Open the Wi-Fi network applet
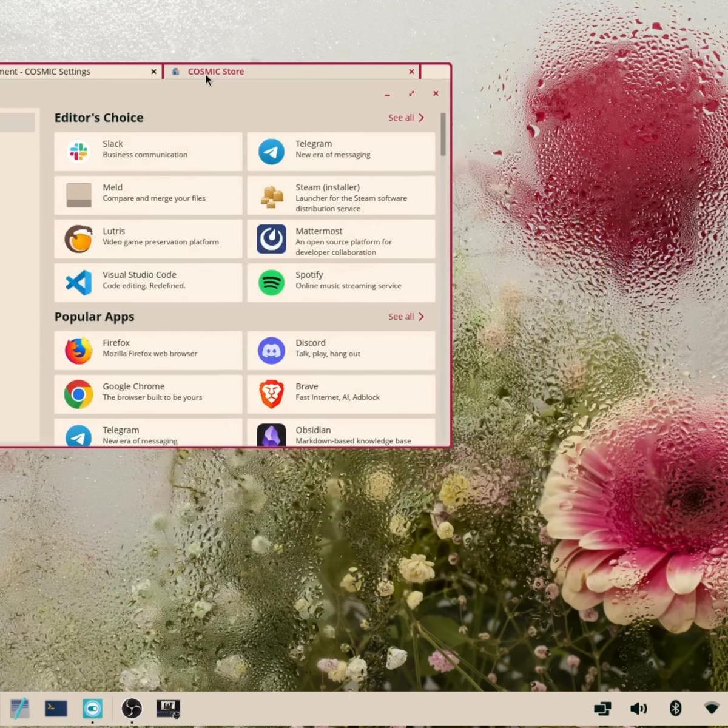 click(712, 708)
